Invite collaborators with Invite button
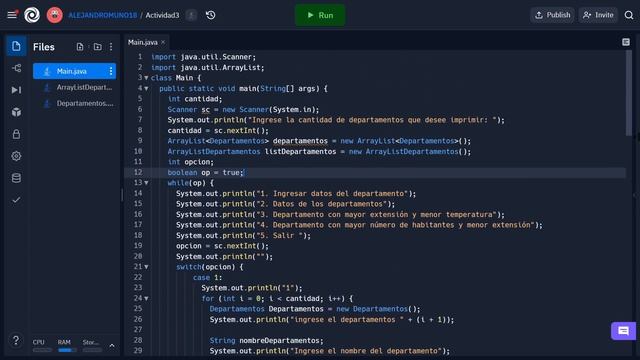640x360 pixels. (598, 15)
